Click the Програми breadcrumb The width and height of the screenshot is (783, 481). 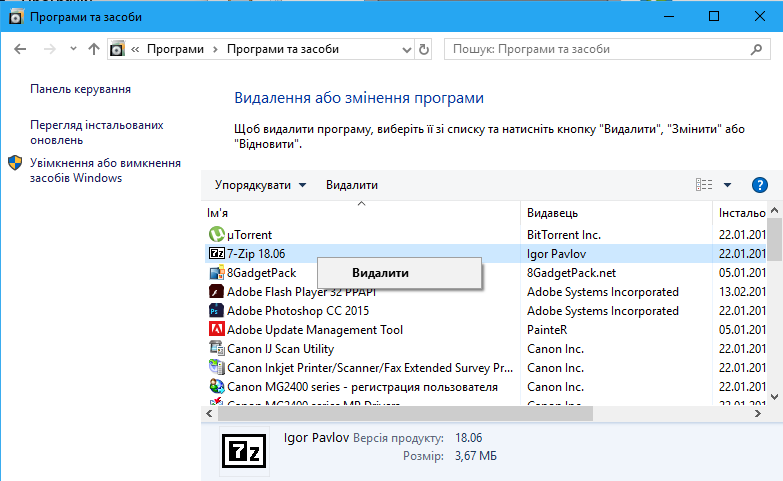tap(175, 49)
